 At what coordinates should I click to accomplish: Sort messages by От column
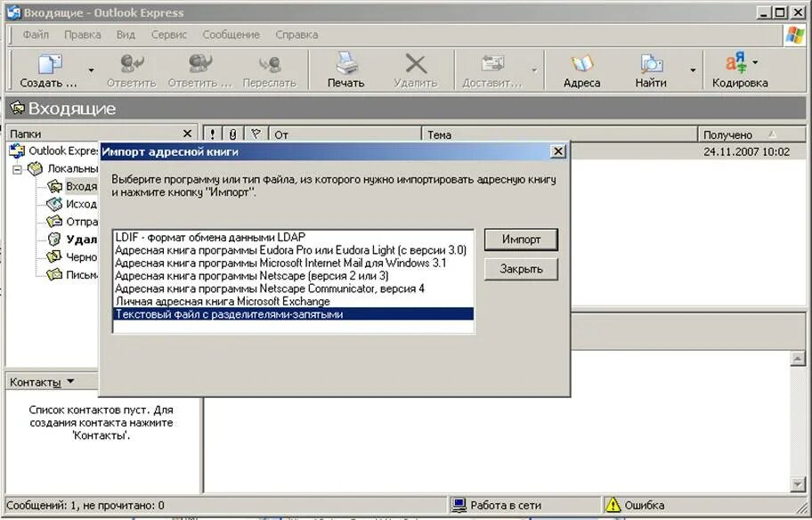[x=345, y=134]
